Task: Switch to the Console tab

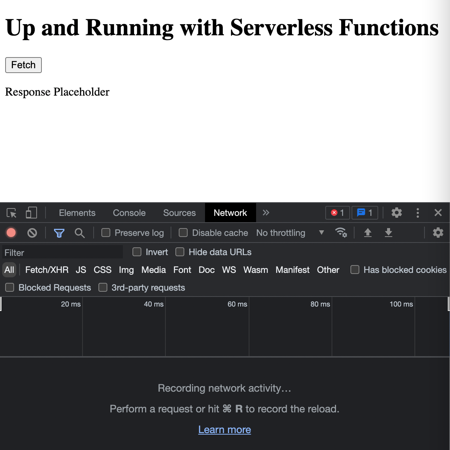Action: click(129, 213)
